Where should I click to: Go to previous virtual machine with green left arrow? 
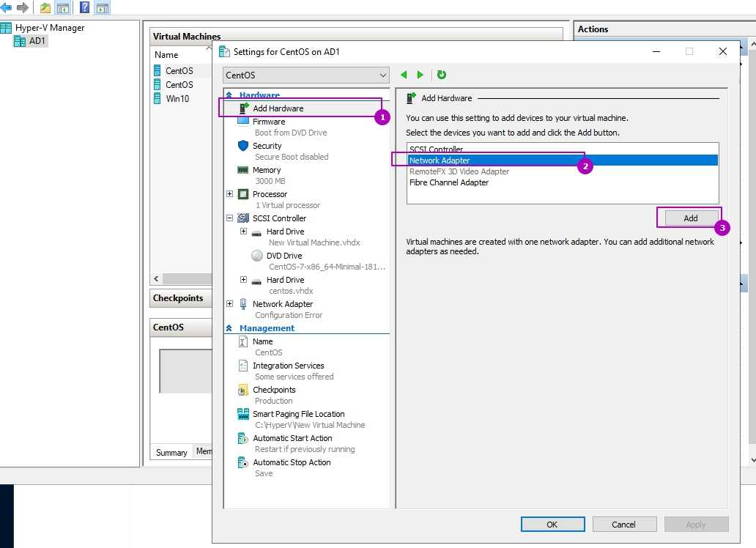tap(404, 75)
